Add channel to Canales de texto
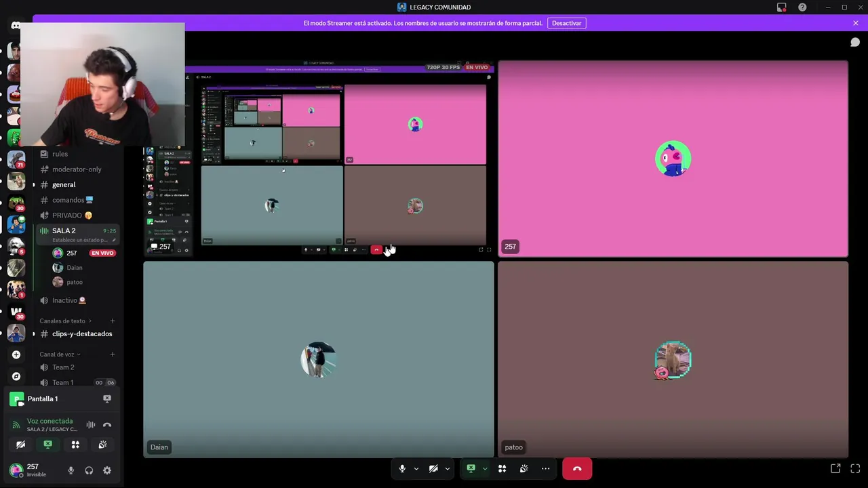Image resolution: width=868 pixels, height=488 pixels. (x=113, y=321)
